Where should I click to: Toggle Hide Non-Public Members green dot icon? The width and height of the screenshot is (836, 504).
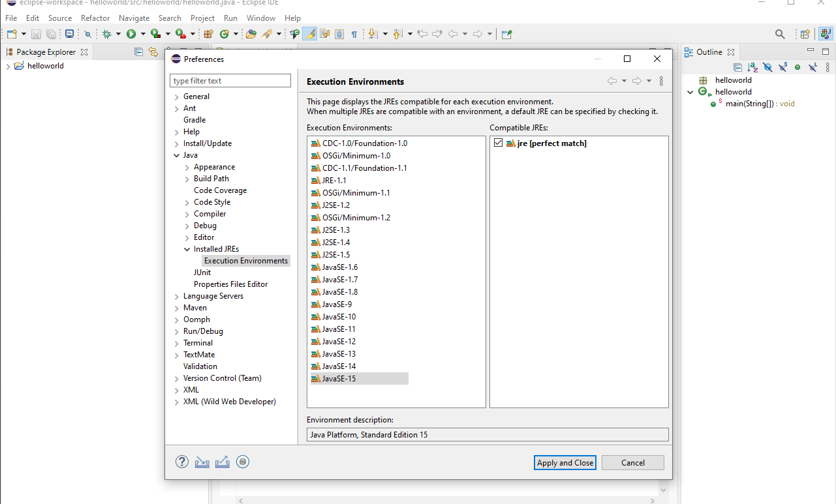point(797,67)
